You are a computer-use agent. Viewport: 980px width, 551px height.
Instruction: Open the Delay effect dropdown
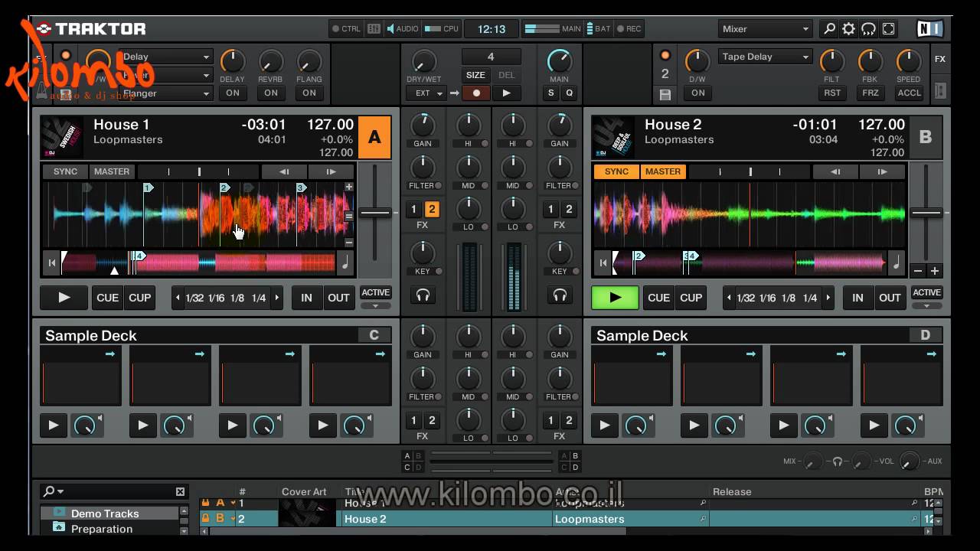[165, 57]
